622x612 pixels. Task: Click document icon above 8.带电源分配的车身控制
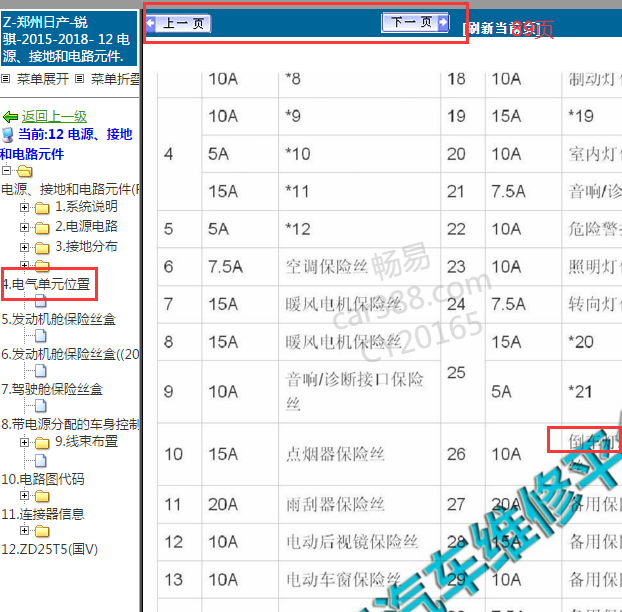(40, 406)
